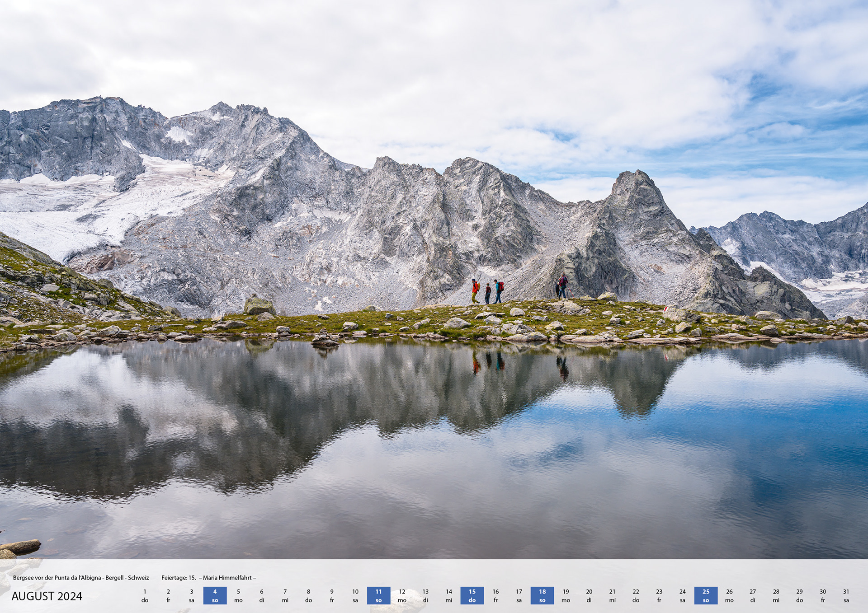Image resolution: width=868 pixels, height=613 pixels.
Task: Select day 12 (mo) in the date strip
Action: [x=402, y=596]
